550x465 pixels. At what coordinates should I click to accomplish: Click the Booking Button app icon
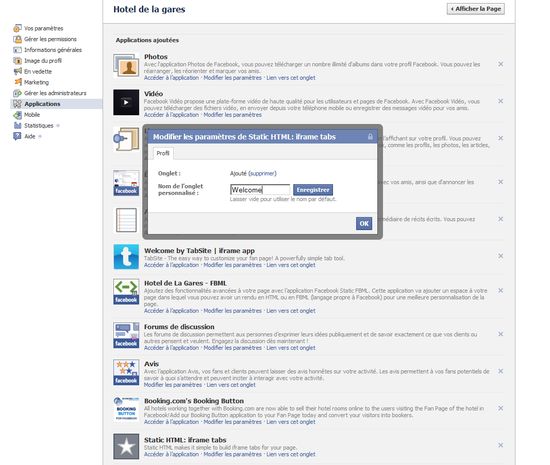[126, 409]
